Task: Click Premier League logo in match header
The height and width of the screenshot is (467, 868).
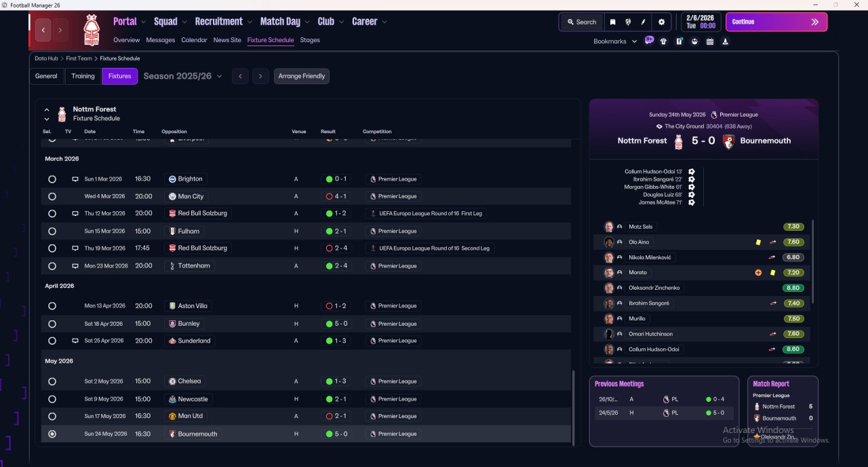Action: point(713,115)
